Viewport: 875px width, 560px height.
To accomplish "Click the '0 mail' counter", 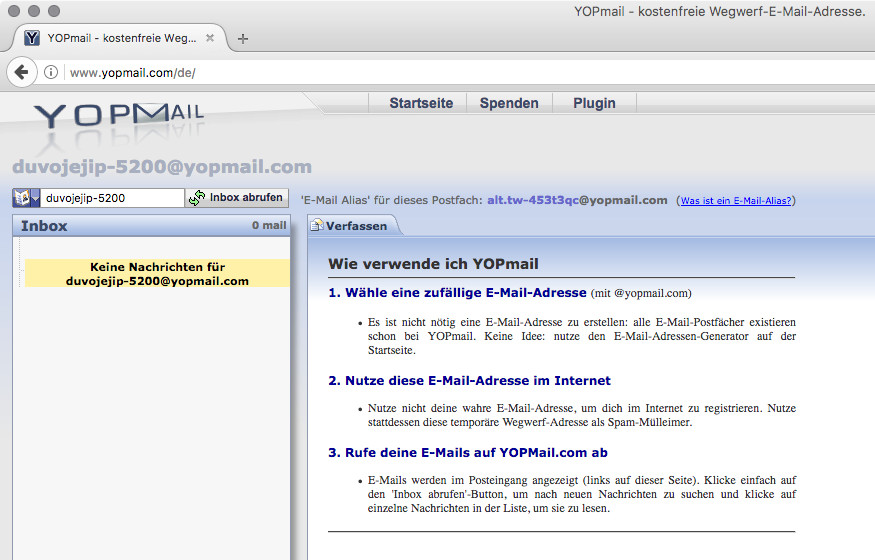I will point(269,225).
